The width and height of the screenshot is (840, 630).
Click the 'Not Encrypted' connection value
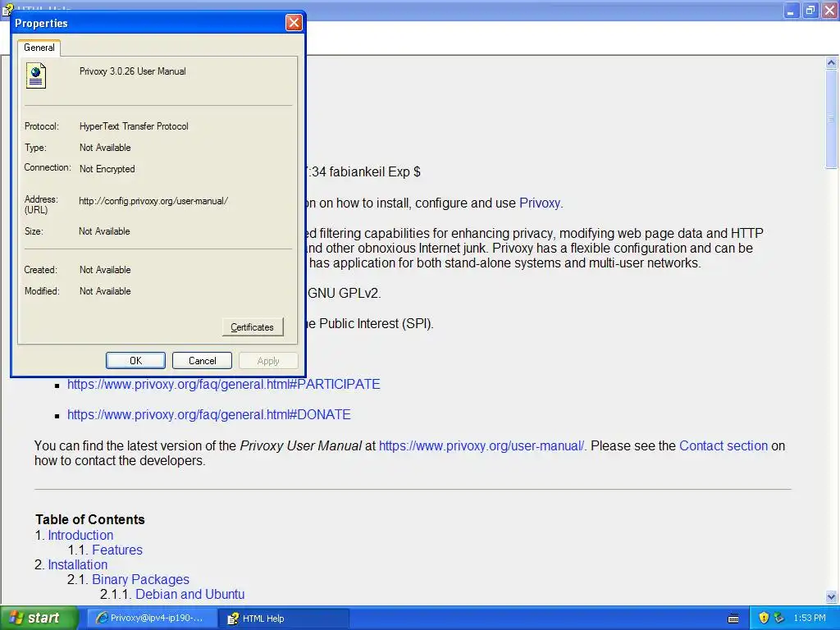point(107,169)
